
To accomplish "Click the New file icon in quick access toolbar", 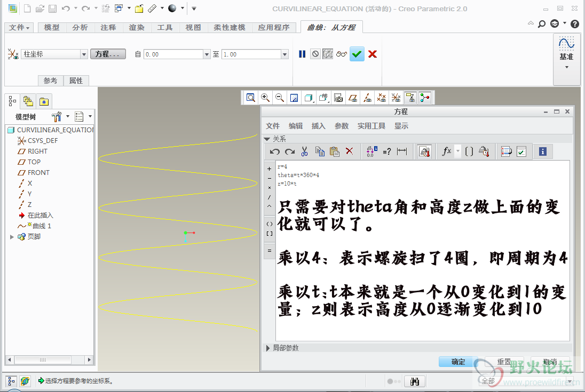I will click(27, 8).
